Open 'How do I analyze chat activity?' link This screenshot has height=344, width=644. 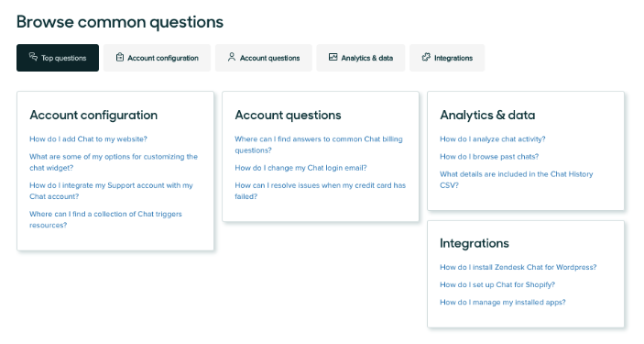click(493, 139)
